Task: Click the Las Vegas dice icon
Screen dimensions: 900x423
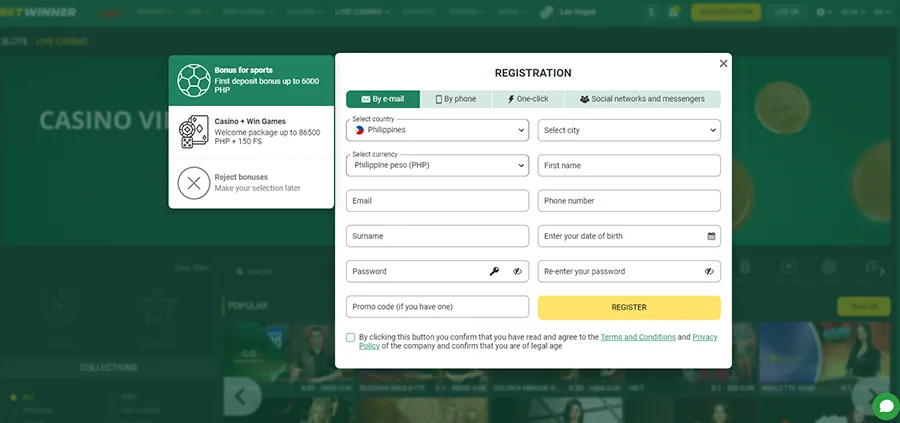Action: click(546, 12)
